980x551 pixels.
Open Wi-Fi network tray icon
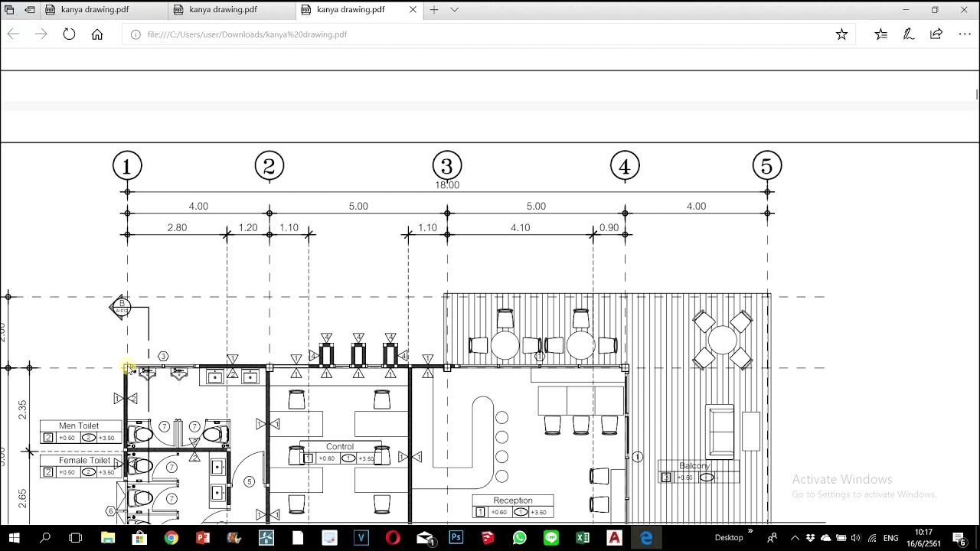pos(872,538)
